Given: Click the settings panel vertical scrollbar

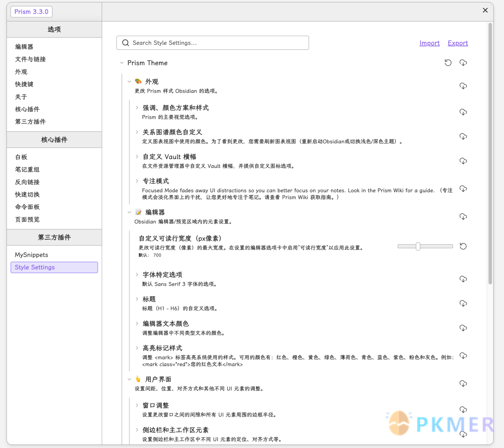Looking at the screenshot, I should [490, 154].
